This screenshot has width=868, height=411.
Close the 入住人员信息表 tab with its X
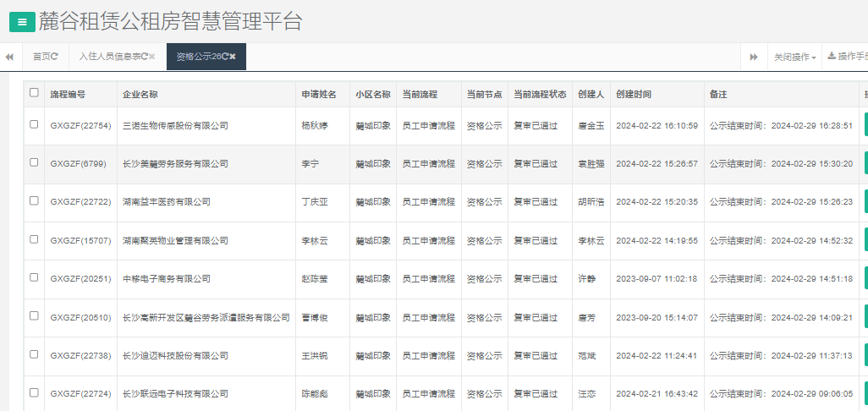tap(152, 57)
